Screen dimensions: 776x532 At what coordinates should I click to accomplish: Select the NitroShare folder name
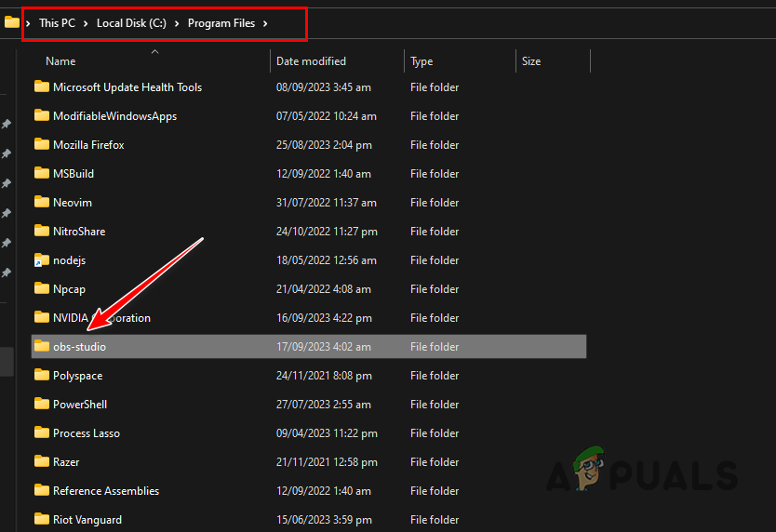tap(79, 231)
